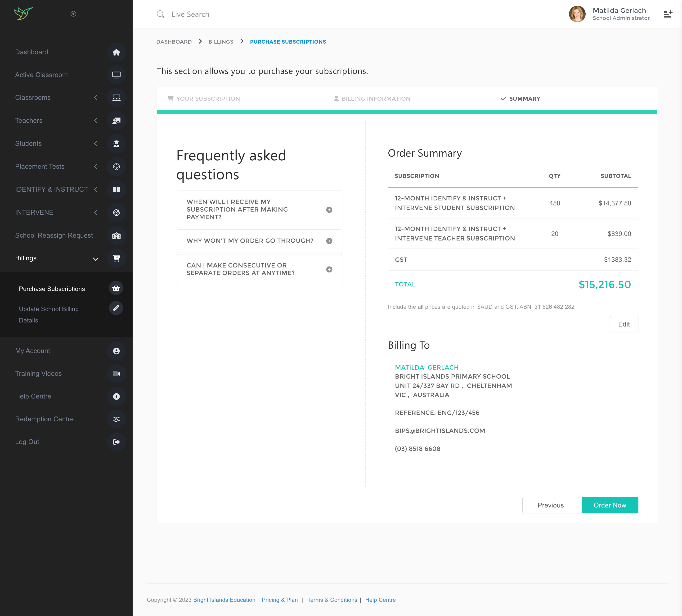Image resolution: width=682 pixels, height=616 pixels.
Task: Collapse the Billings sidebar menu
Action: (x=96, y=258)
